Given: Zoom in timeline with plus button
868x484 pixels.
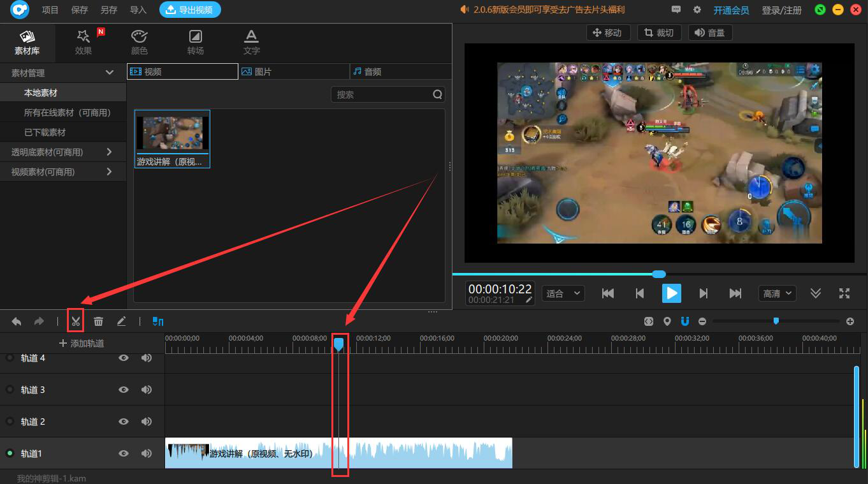Looking at the screenshot, I should [x=850, y=321].
